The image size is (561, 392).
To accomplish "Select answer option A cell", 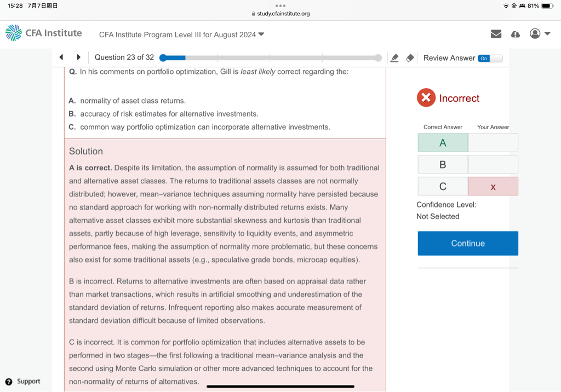I will pyautogui.click(x=443, y=143).
